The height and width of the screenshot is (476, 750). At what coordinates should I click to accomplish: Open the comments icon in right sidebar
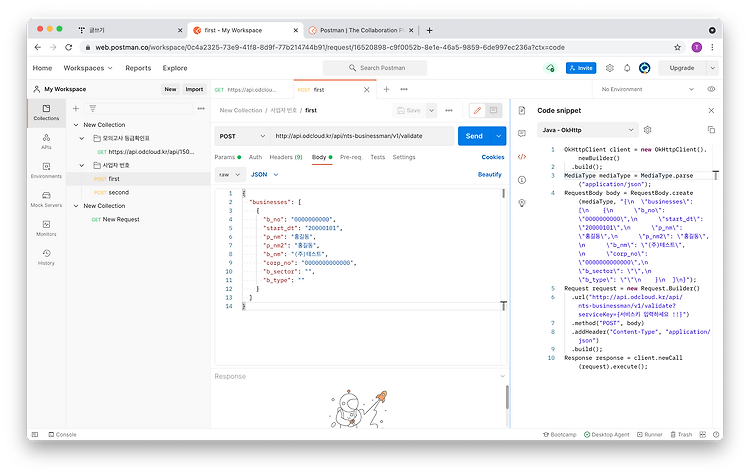[x=522, y=133]
